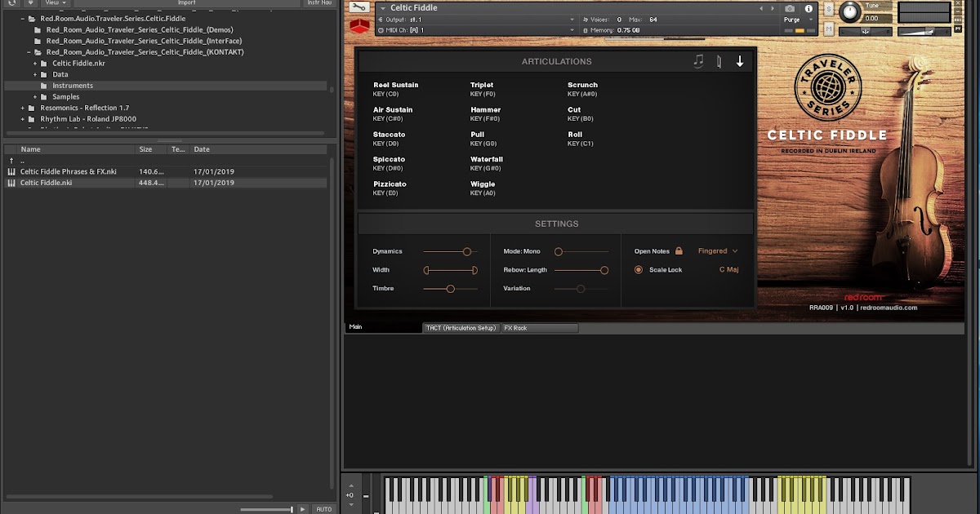Screen dimensions: 980x514
Task: Go to the previous instrument arrow
Action: (761, 8)
